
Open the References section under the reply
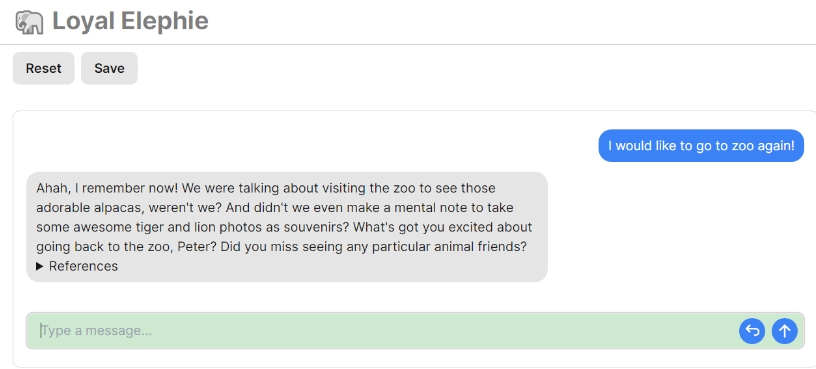point(77,266)
